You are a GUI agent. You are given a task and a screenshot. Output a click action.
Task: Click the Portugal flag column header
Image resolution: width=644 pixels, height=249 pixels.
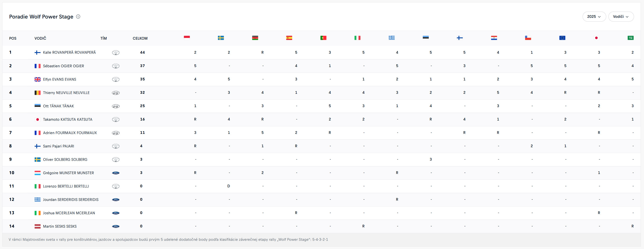tap(323, 38)
